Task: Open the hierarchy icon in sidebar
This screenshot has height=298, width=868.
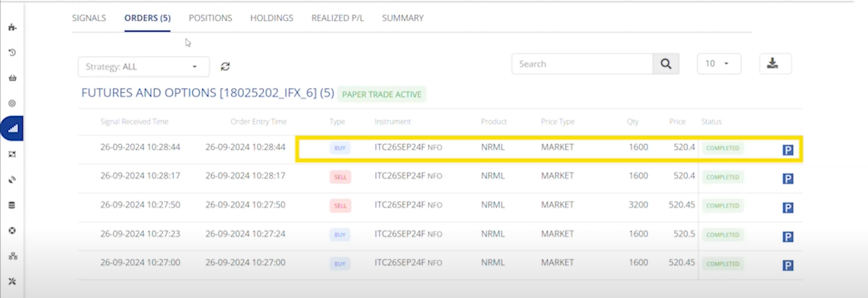Action: pos(12,256)
